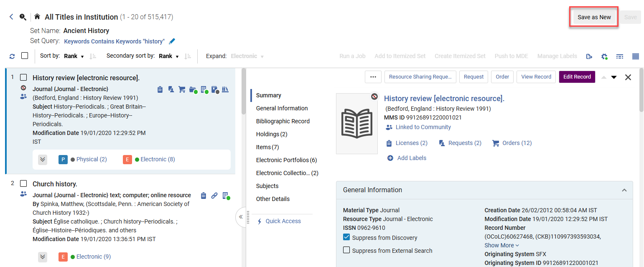Click the refresh results icon
Viewport: 644px width, 267px height.
click(x=12, y=56)
